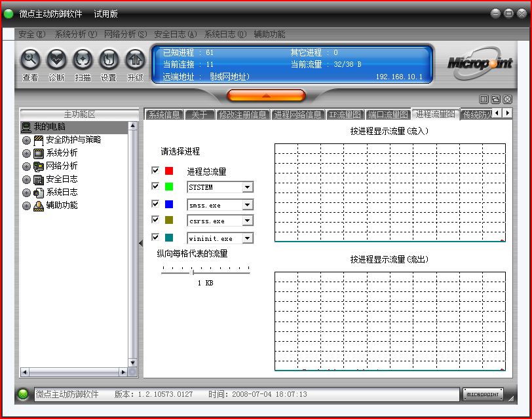Image resolution: width=532 pixels, height=419 pixels.
Task: Click the Micropoint logo at top right
Action: [480, 63]
